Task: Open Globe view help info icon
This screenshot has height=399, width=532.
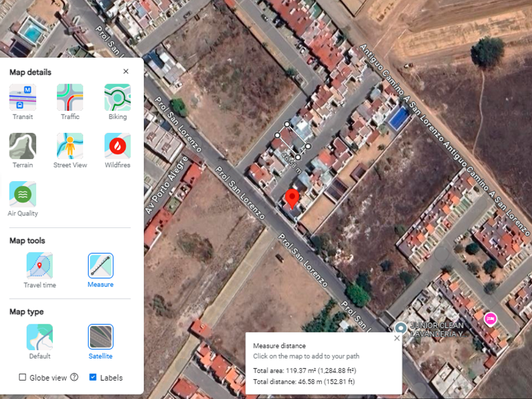Action: (74, 377)
